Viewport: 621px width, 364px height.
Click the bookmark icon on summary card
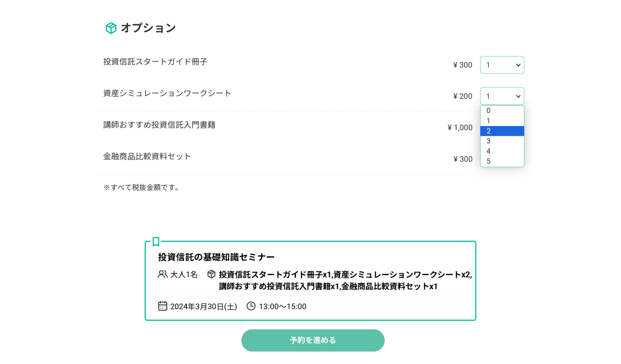pyautogui.click(x=156, y=242)
